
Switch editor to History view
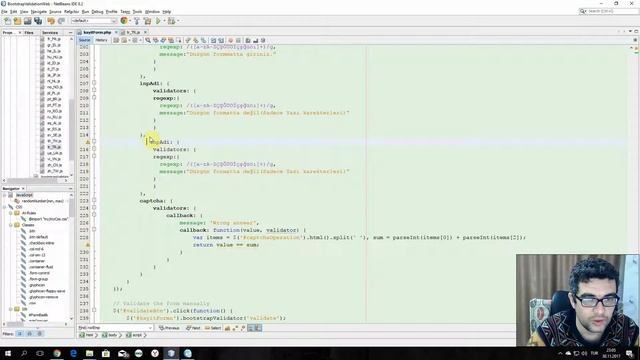[101, 40]
